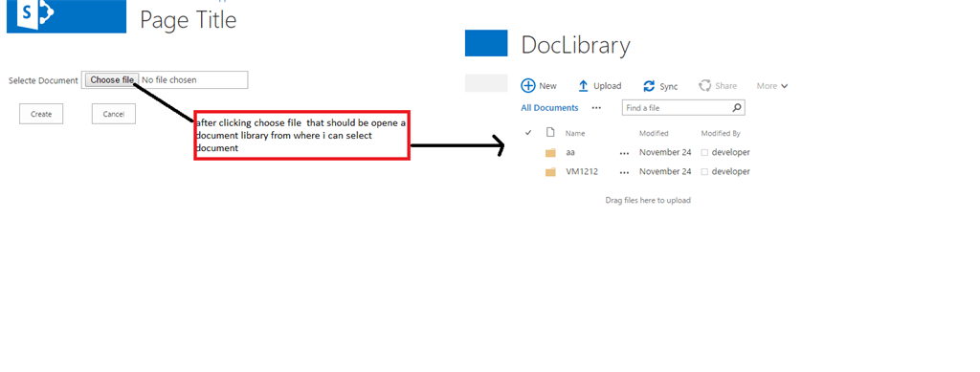The height and width of the screenshot is (372, 980).
Task: Sort by the Modified By column header
Action: (x=721, y=133)
